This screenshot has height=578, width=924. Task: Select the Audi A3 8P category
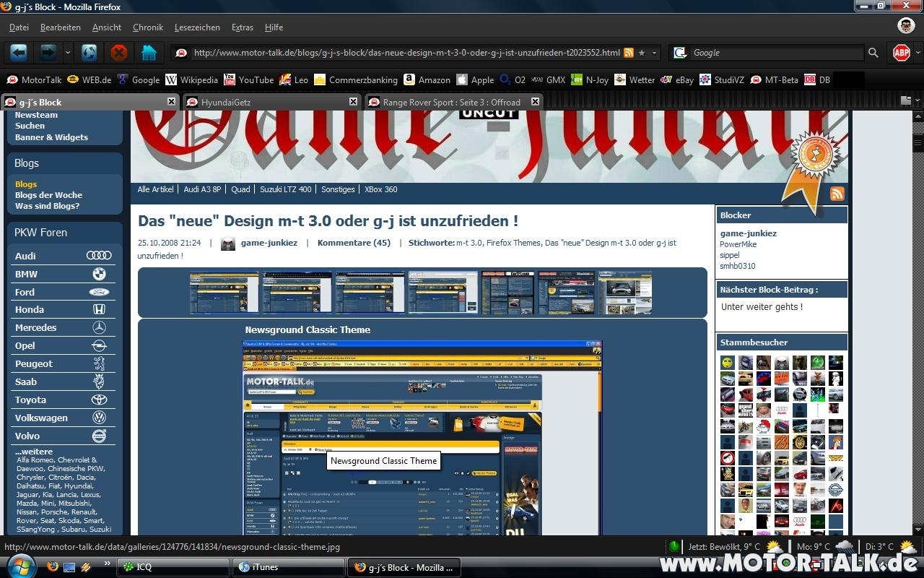coord(202,189)
